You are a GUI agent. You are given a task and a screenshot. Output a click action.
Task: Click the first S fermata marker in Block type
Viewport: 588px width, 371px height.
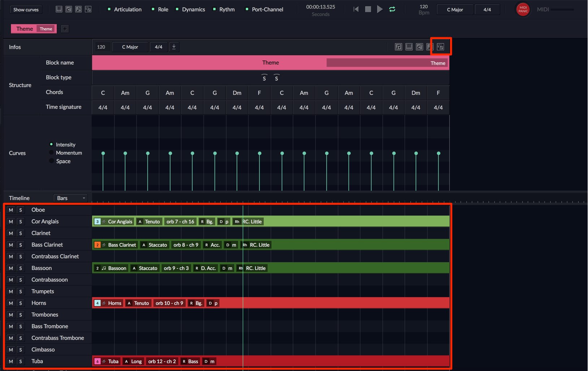(264, 78)
